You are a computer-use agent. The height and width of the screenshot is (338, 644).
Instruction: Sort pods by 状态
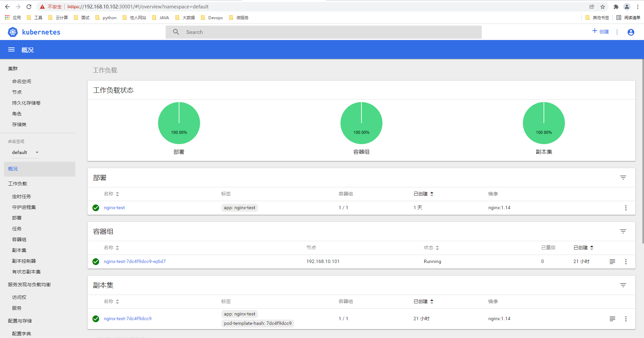[431, 248]
